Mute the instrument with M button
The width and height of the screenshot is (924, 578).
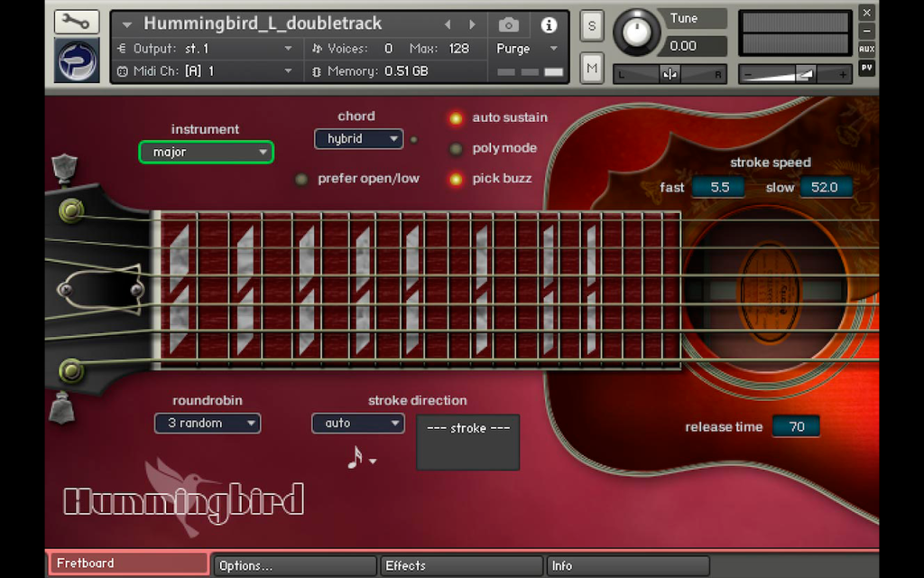click(x=592, y=69)
